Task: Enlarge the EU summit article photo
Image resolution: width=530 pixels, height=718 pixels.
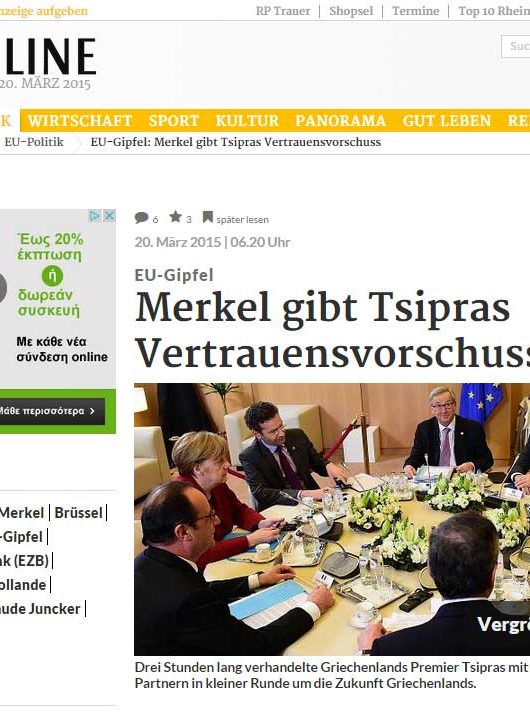Action: (503, 625)
